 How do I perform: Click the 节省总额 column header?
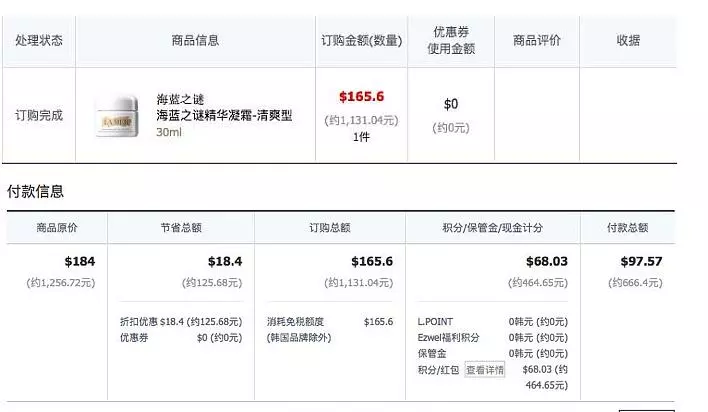click(181, 228)
